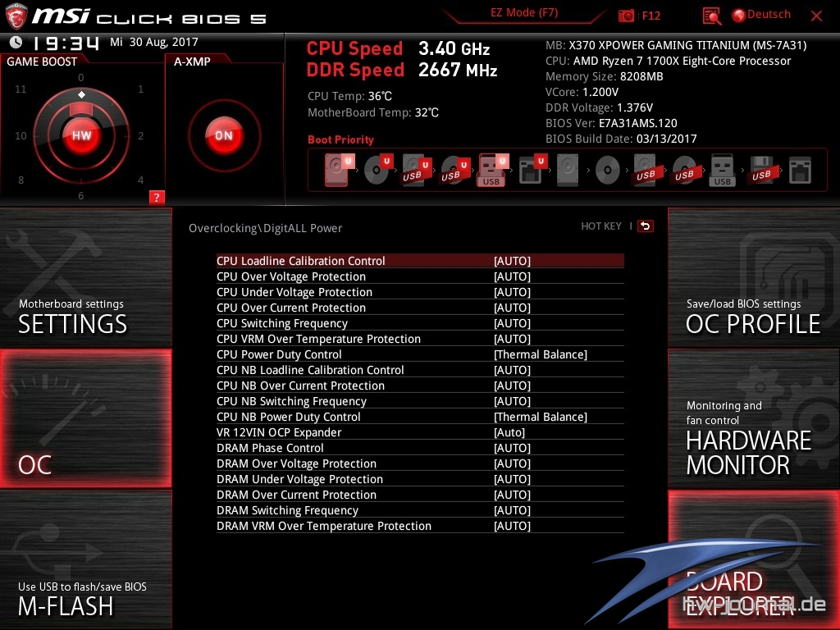Click the DDR Speed 2667 MHz readout
This screenshot has width=840, height=630.
[x=402, y=70]
